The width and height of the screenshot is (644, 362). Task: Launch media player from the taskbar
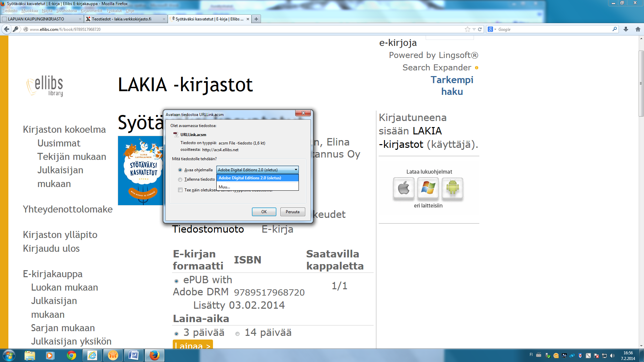point(50,355)
